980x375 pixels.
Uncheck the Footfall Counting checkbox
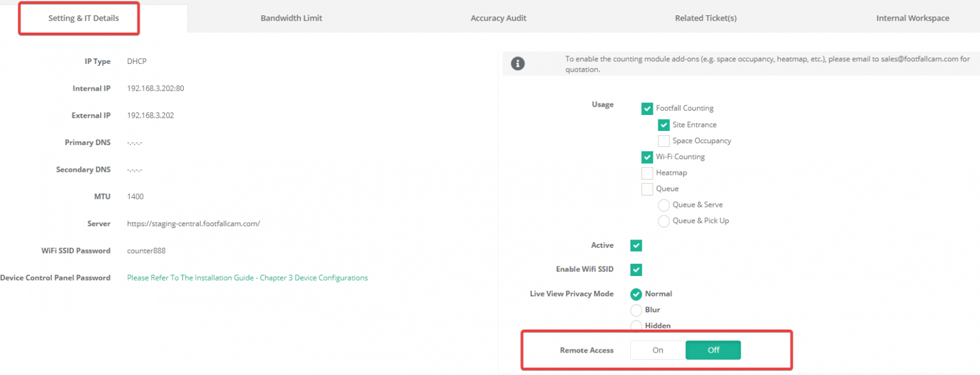[x=647, y=109]
